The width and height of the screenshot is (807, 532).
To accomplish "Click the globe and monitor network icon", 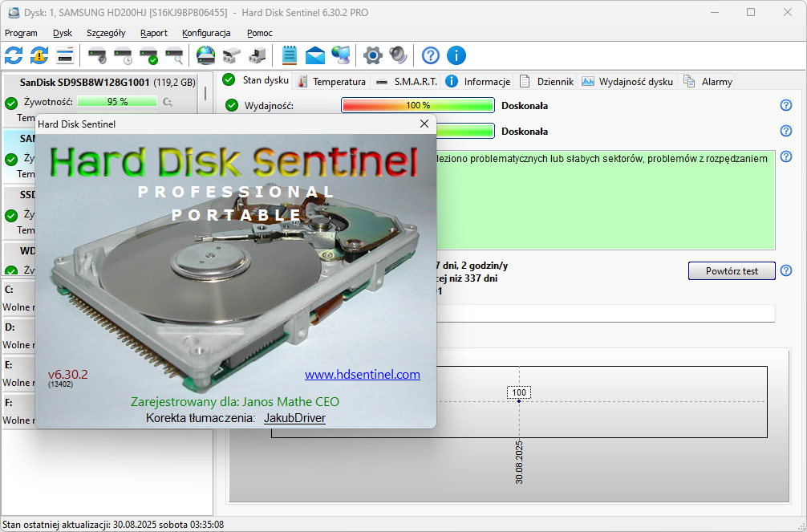I will coord(341,55).
